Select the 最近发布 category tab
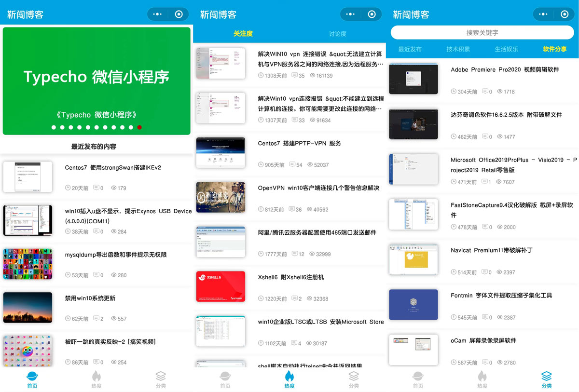 (410, 49)
